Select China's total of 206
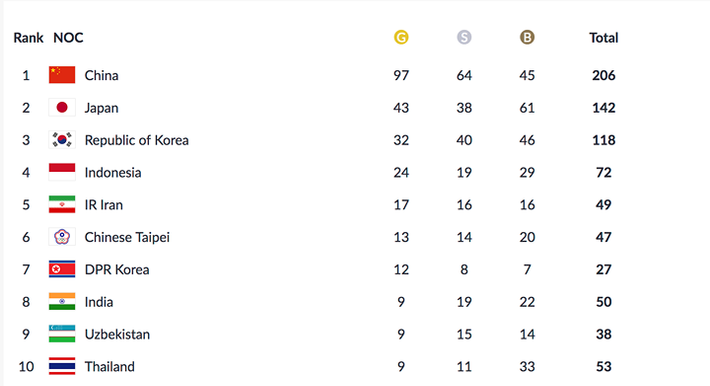The width and height of the screenshot is (710, 386). coord(604,75)
